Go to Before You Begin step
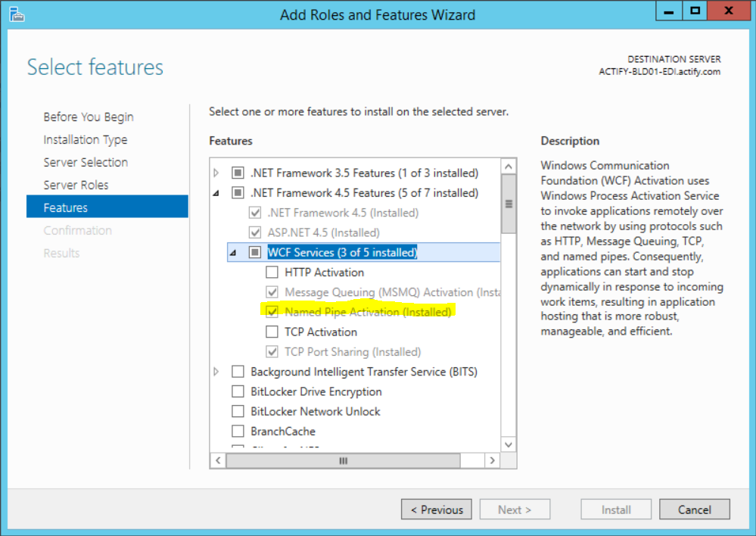The height and width of the screenshot is (536, 756). (x=89, y=117)
